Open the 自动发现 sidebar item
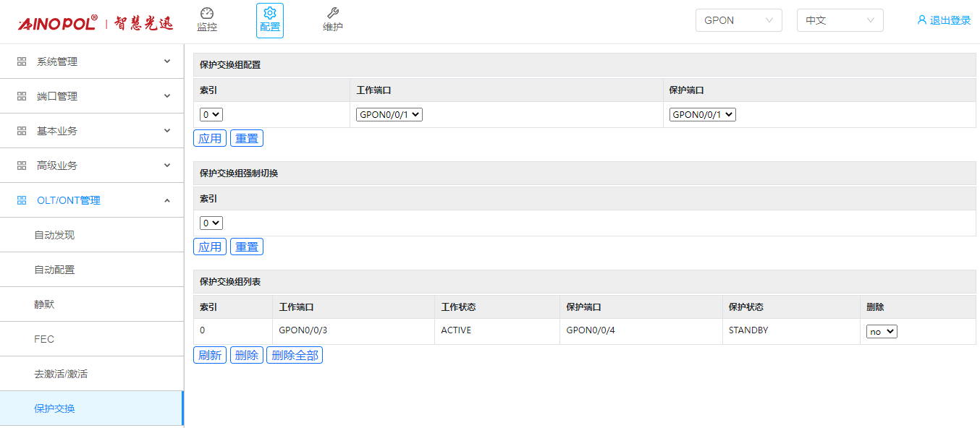The width and height of the screenshot is (980, 428). pyautogui.click(x=55, y=235)
